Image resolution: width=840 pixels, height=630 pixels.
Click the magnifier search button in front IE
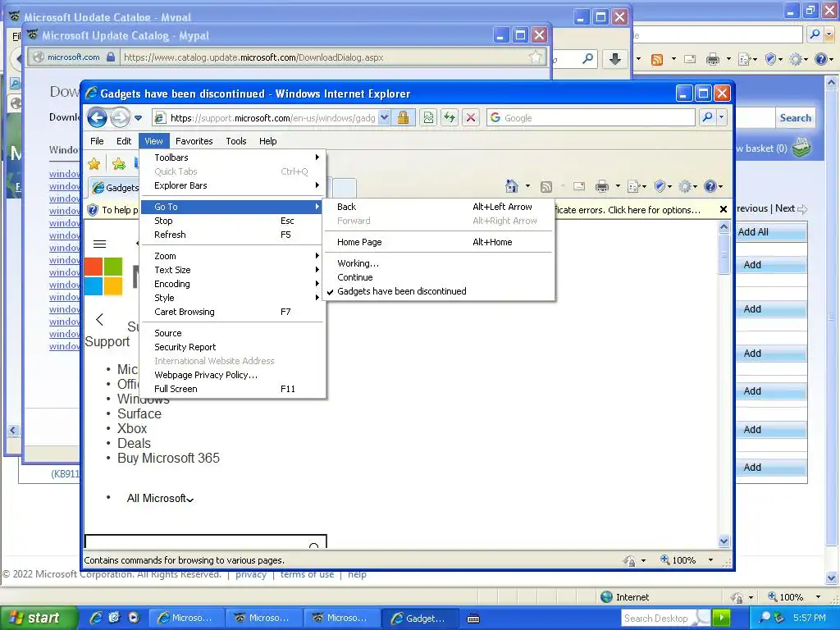pyautogui.click(x=708, y=117)
